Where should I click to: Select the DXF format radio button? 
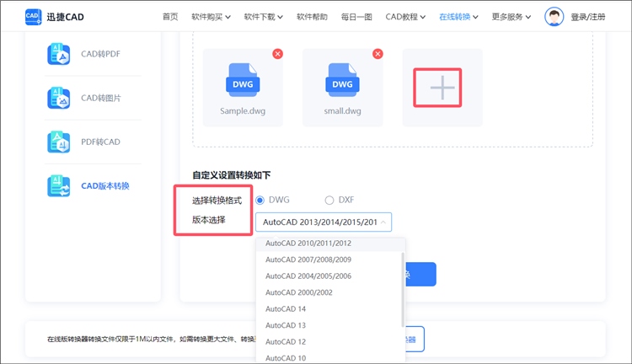pos(329,200)
